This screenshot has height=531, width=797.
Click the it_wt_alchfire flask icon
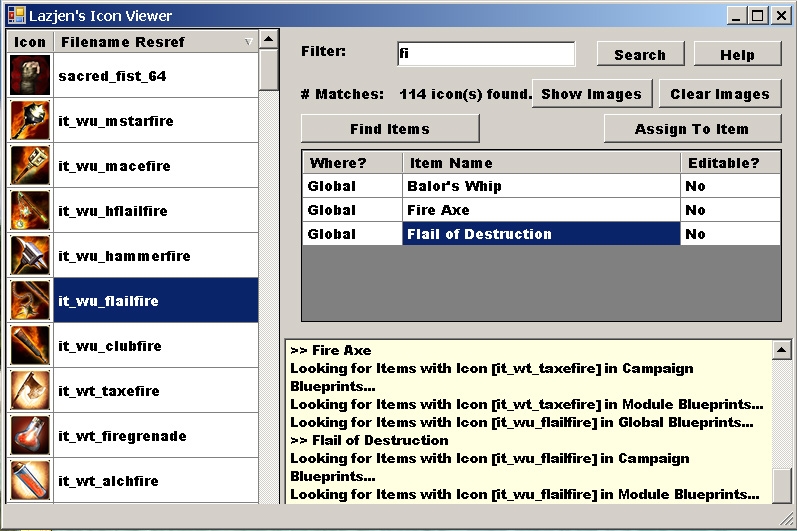30,480
